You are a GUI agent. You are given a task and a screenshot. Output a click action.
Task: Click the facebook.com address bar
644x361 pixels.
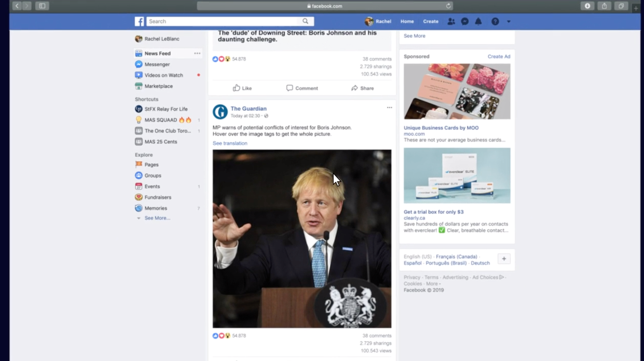[325, 6]
